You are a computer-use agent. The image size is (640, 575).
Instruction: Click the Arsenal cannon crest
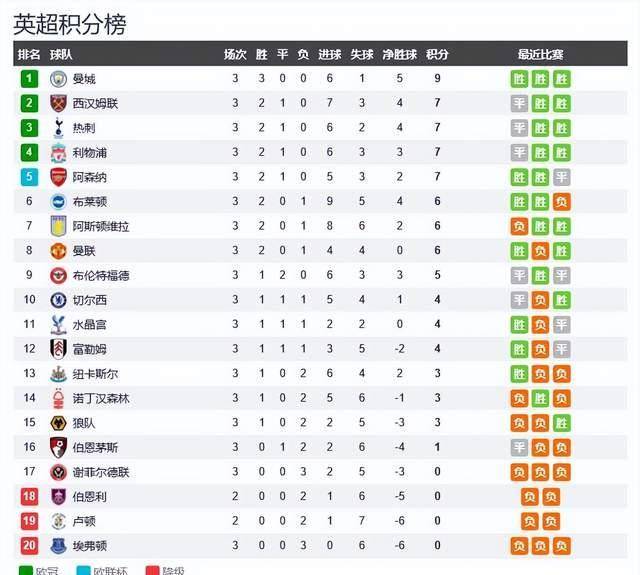click(x=58, y=177)
